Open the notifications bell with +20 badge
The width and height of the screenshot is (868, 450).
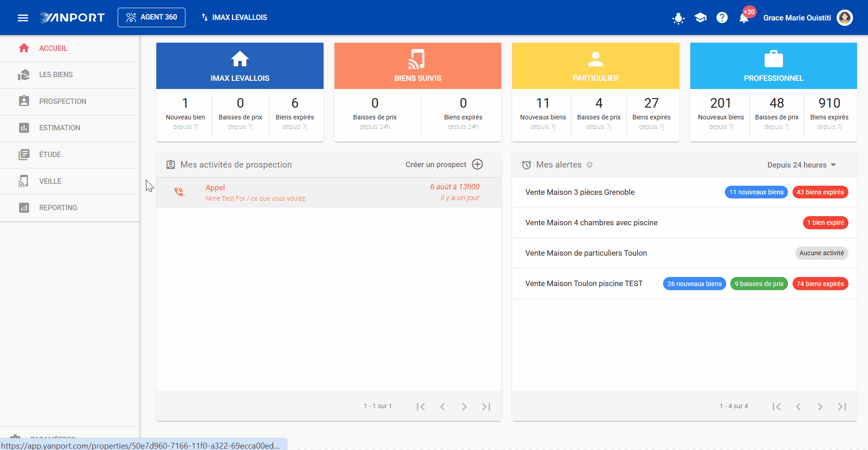tap(744, 18)
